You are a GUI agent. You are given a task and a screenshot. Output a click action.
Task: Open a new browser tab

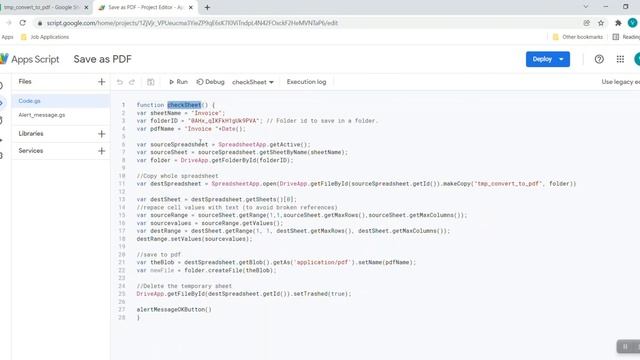coord(207,7)
